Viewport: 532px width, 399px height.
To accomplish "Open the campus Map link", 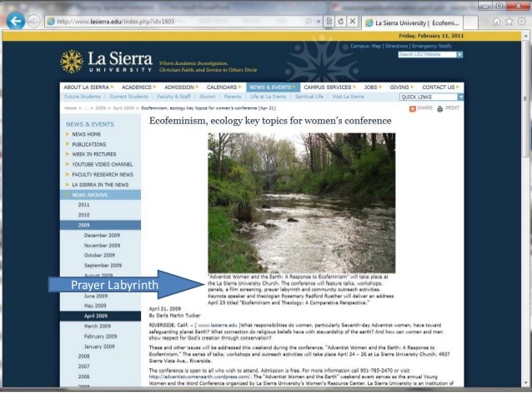I will (376, 46).
